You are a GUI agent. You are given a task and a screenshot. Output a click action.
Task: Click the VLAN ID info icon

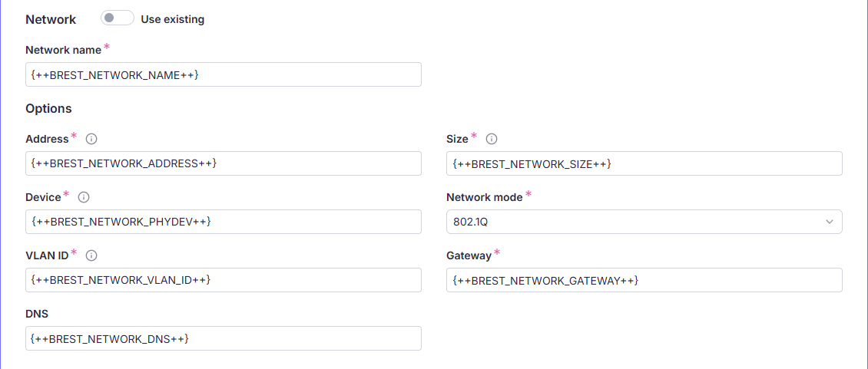click(91, 255)
